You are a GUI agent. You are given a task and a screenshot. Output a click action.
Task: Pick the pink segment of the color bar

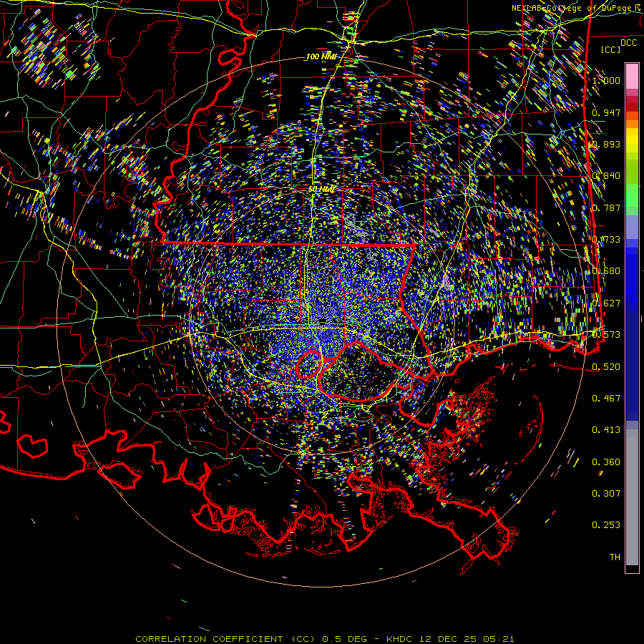click(632, 76)
